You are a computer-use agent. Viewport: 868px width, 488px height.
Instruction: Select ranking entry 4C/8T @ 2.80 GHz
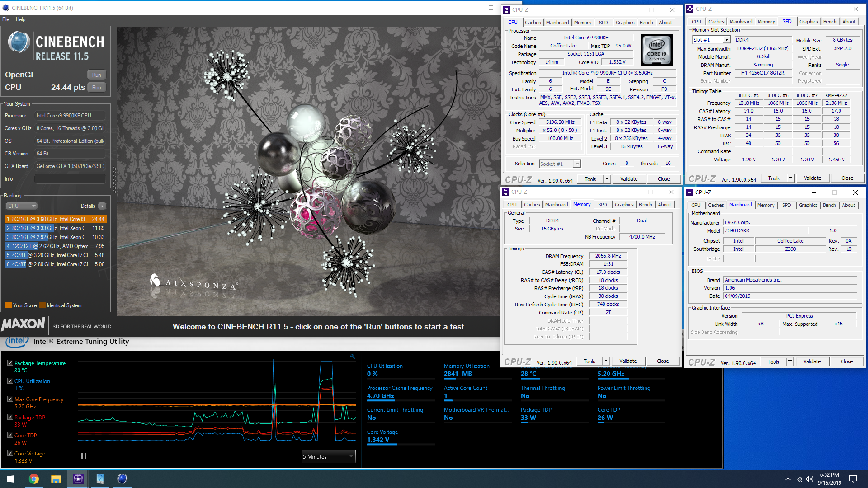point(56,264)
